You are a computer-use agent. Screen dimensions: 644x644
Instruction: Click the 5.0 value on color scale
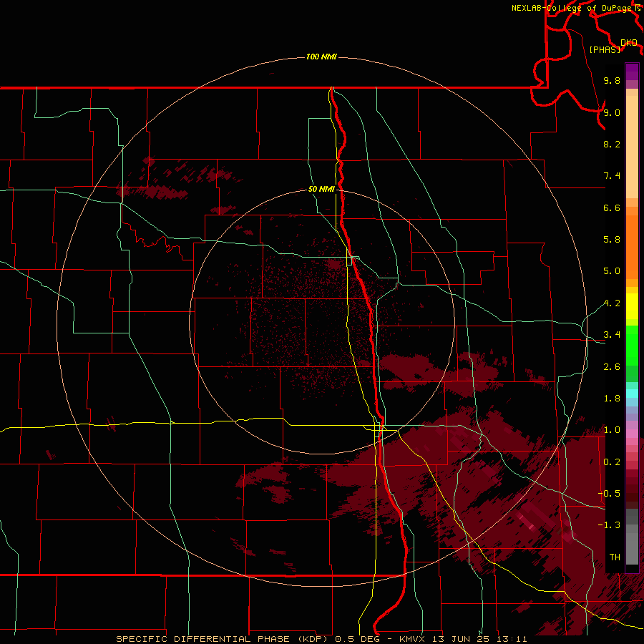click(x=612, y=271)
